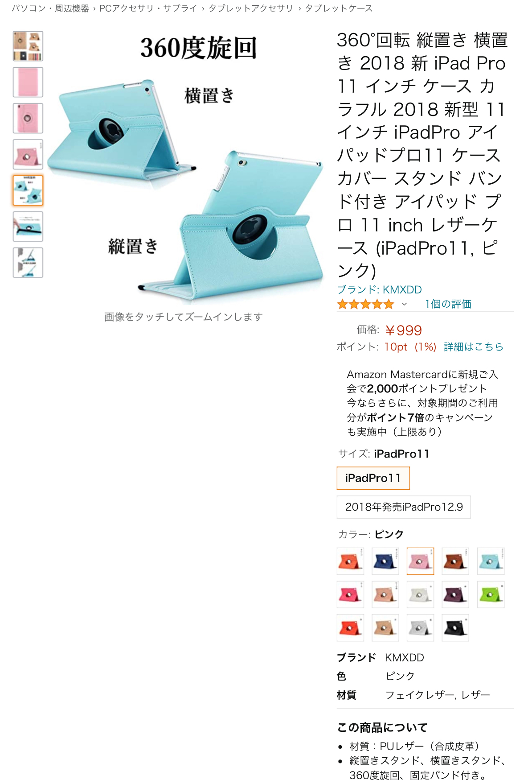The width and height of the screenshot is (532, 780).
Task: Open the KMXDD brand link
Action: click(x=379, y=289)
